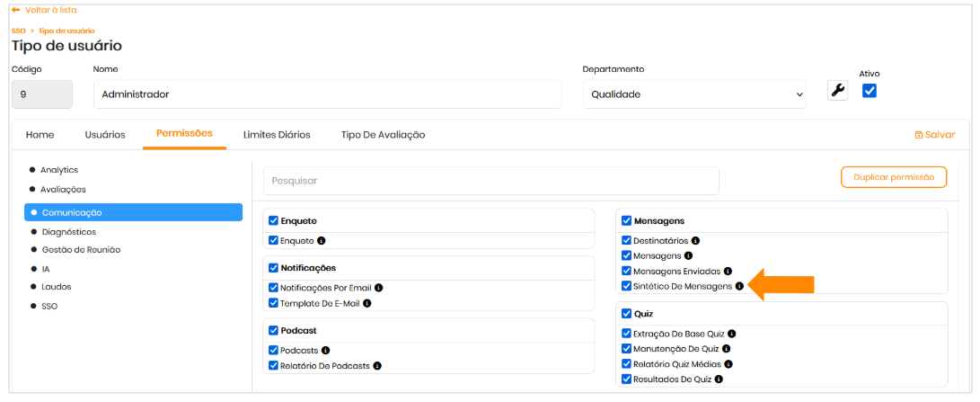Click Voltar à lista link
This screenshot has width=980, height=402.
[44, 10]
